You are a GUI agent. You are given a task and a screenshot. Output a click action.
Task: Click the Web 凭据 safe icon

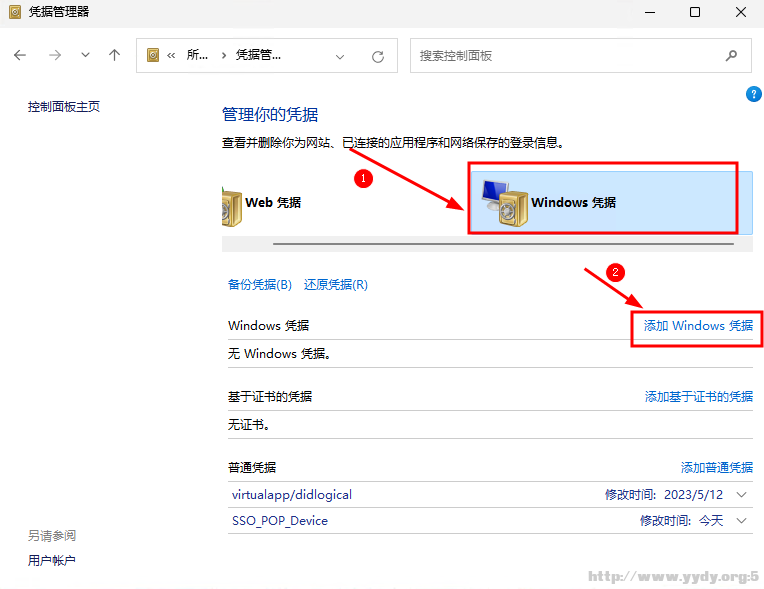click(232, 208)
